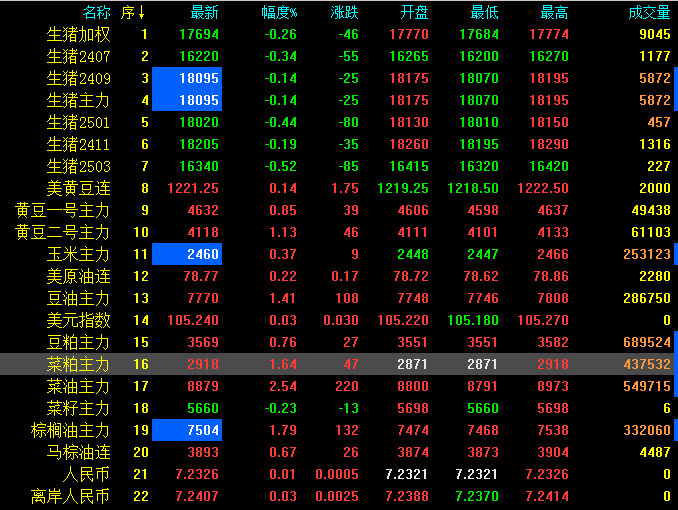Click the highlighted price 2460 of 玉米主力
Screen dimensions: 678x510
click(203, 254)
